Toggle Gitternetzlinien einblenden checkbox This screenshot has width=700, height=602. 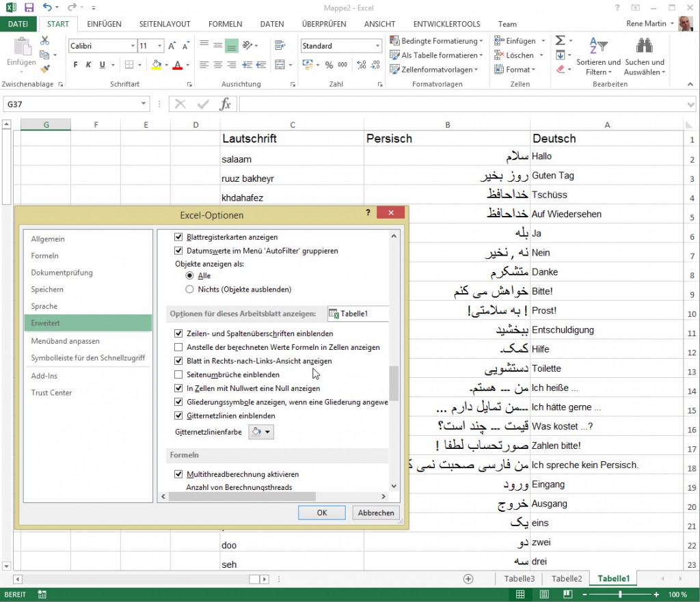coord(178,415)
